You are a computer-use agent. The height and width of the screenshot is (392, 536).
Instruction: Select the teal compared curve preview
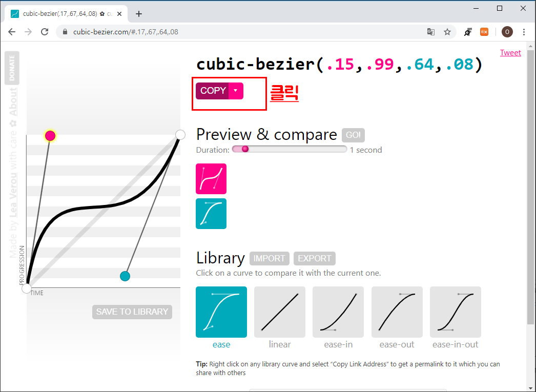point(211,214)
